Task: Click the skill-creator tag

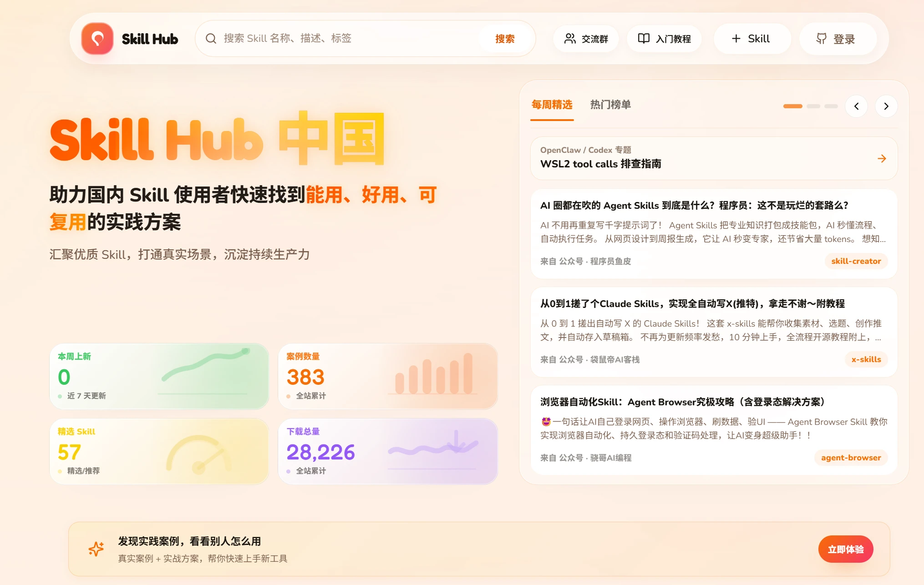Action: [x=856, y=261]
